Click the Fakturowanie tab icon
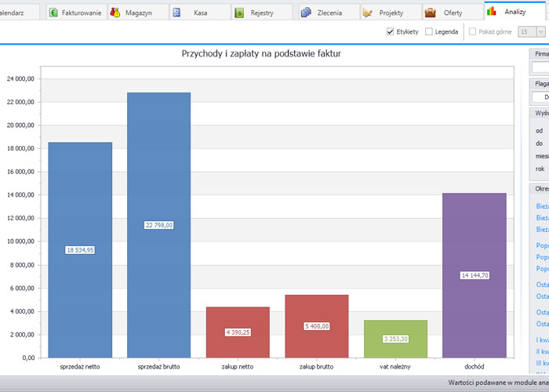 pos(53,13)
